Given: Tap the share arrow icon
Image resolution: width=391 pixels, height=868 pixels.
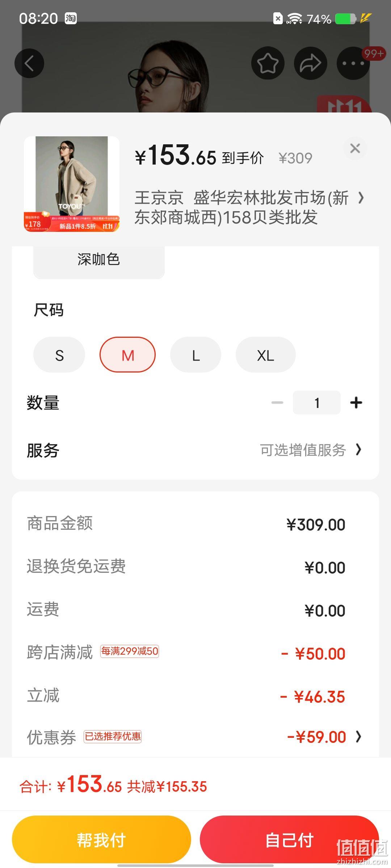Looking at the screenshot, I should coord(311,63).
